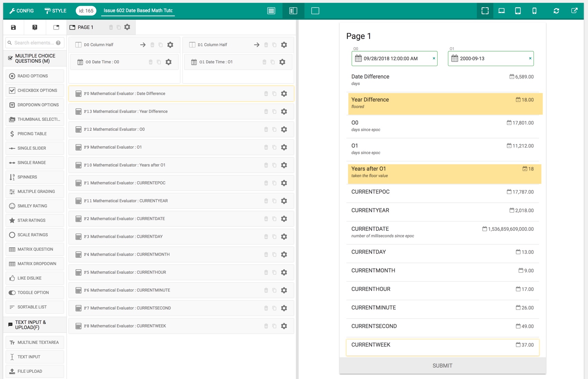Click the form title input field

pos(138,11)
